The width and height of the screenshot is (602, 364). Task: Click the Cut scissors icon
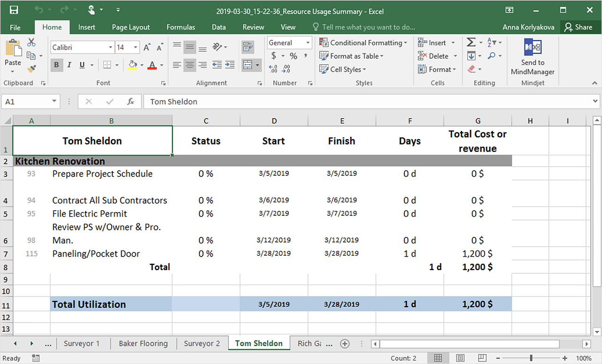click(31, 43)
